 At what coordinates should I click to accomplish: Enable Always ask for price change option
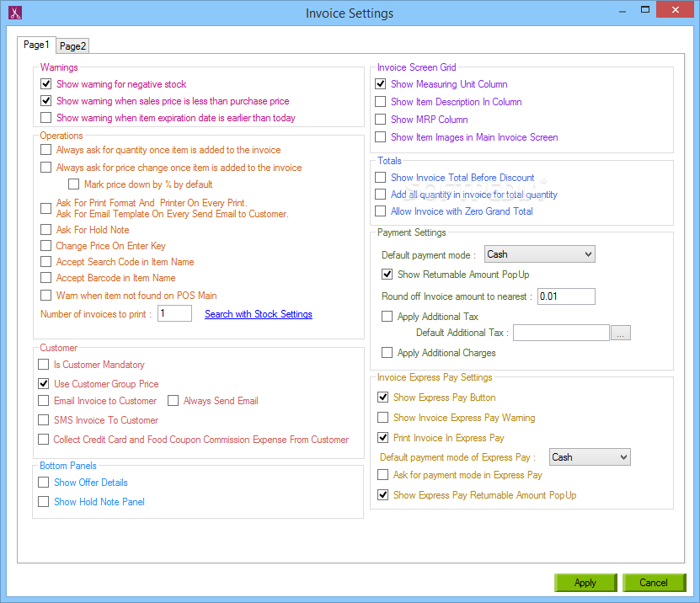click(x=46, y=168)
